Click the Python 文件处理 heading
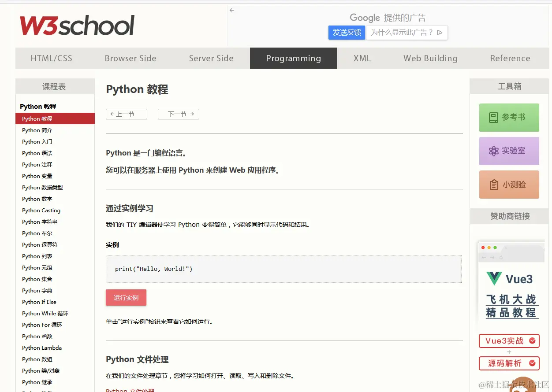 click(x=137, y=359)
